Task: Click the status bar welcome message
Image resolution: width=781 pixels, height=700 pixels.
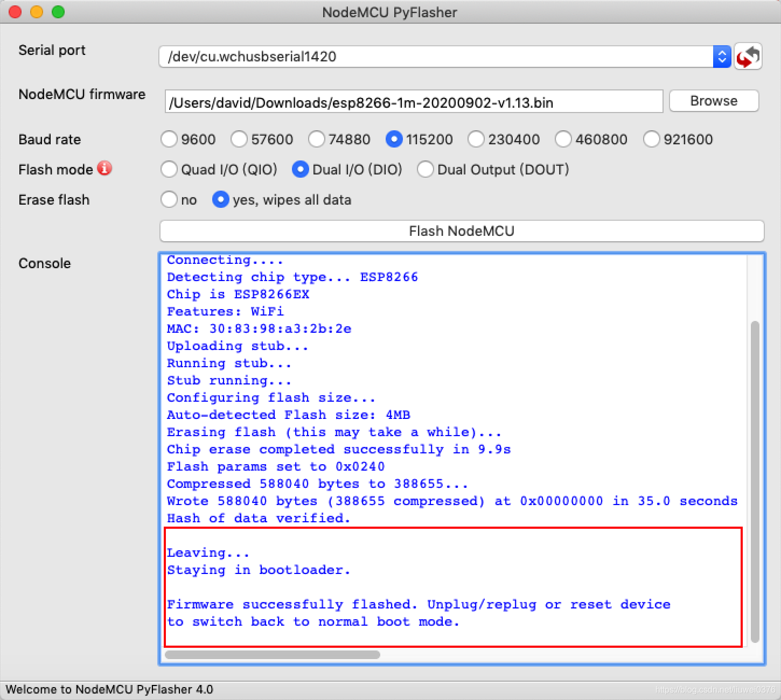Action: coord(109,690)
